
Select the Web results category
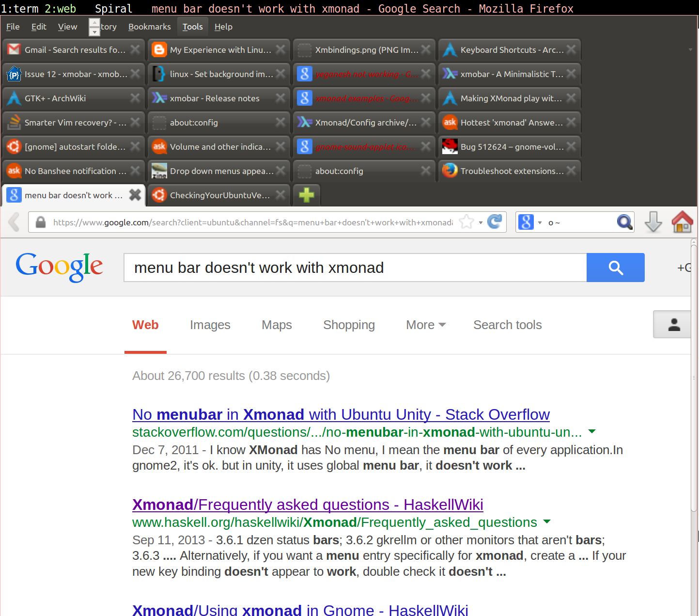[145, 325]
